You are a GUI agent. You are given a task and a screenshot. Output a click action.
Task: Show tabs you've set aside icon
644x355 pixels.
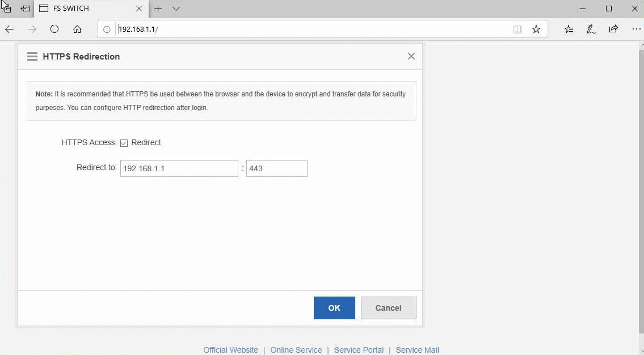point(6,7)
